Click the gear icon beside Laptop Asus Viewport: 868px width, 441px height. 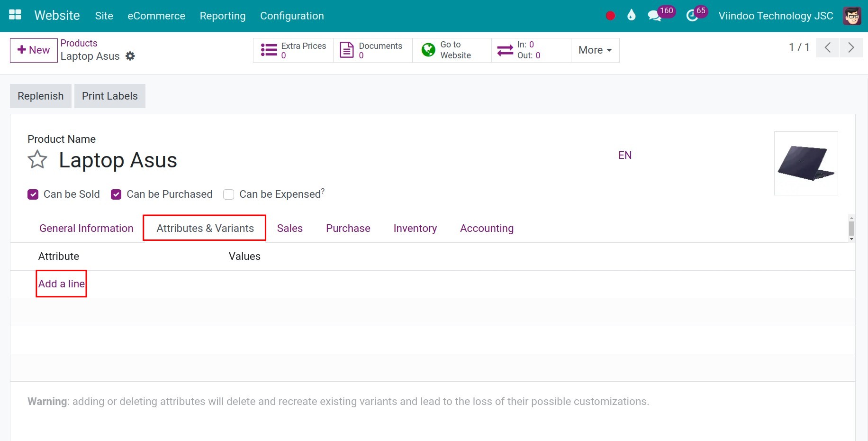point(130,56)
